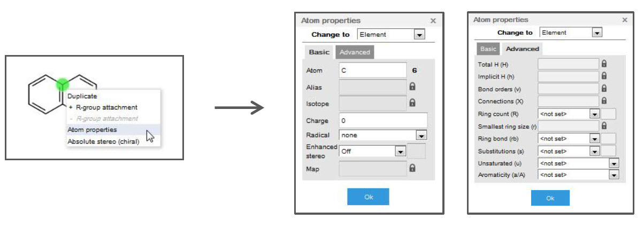
Task: Click lock icon beside Total H field
Action: point(604,64)
